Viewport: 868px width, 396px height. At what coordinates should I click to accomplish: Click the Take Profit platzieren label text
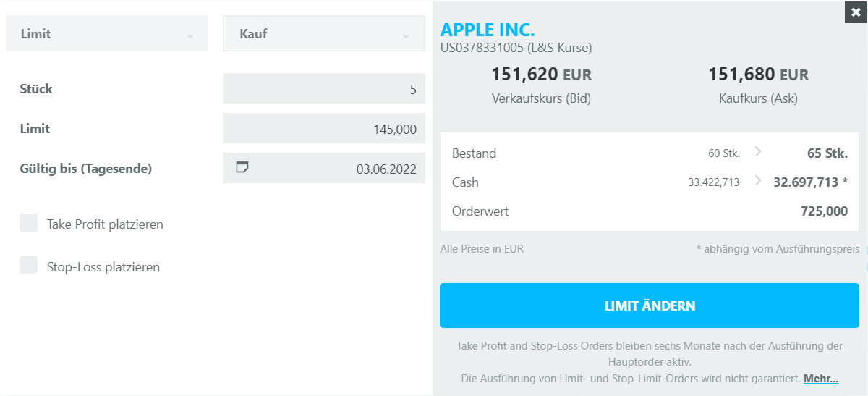tap(105, 224)
